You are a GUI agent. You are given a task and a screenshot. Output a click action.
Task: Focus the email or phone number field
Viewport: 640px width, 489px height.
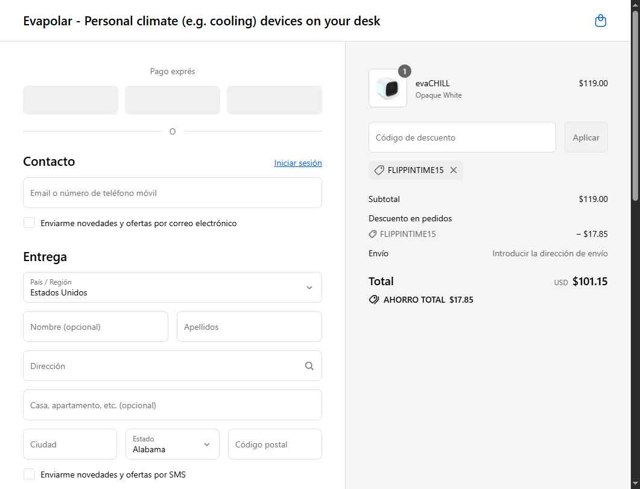coord(172,193)
